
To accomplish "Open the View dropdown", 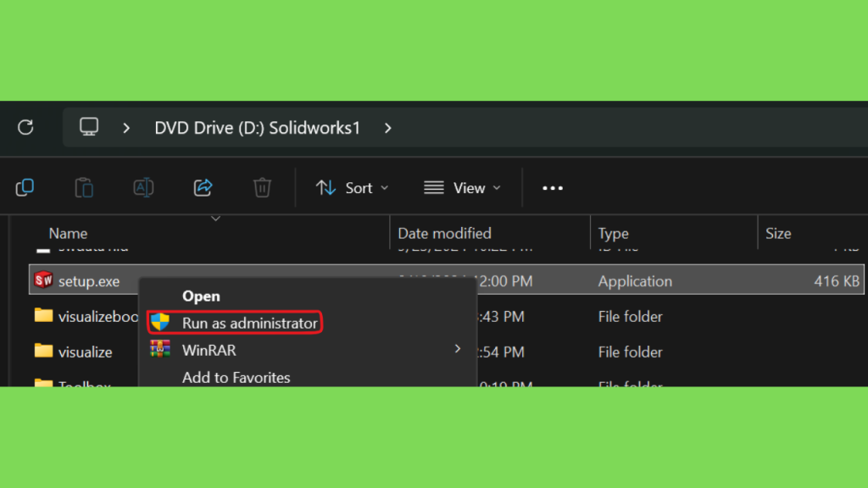I will [463, 188].
